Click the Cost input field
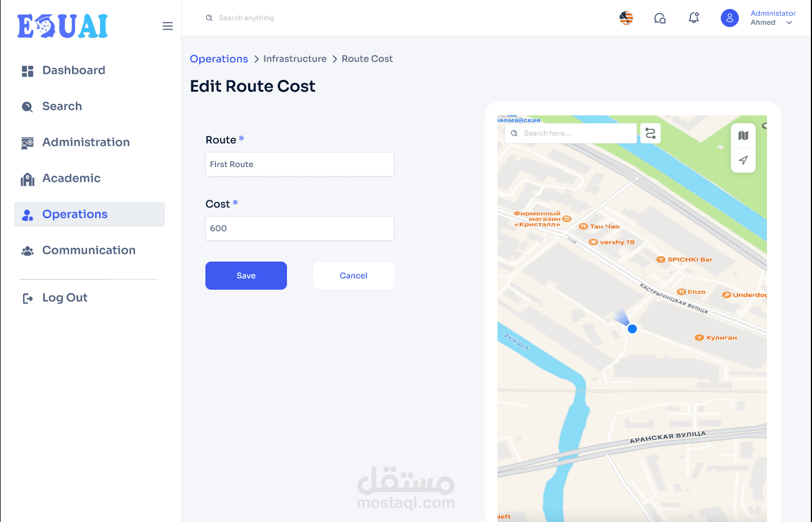Screen dimensions: 812x522 [x=300, y=228]
